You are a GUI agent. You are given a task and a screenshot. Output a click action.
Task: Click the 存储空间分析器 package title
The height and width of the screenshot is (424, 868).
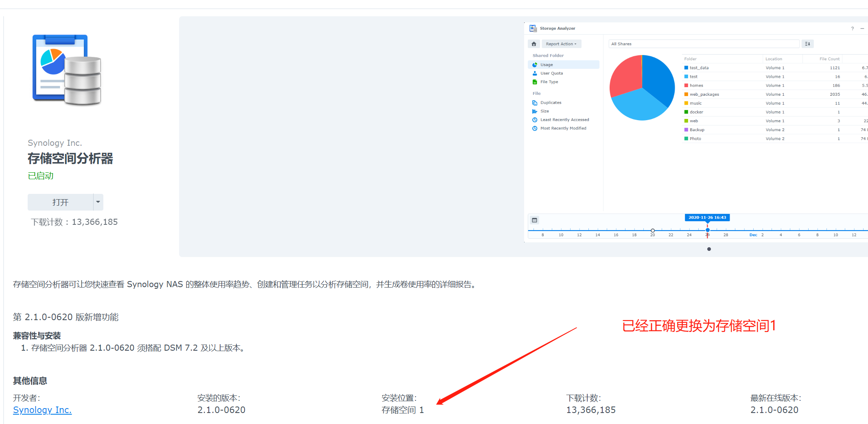pos(70,158)
